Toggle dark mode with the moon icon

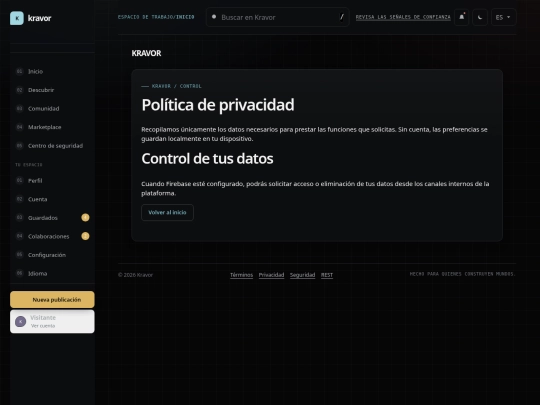click(480, 17)
